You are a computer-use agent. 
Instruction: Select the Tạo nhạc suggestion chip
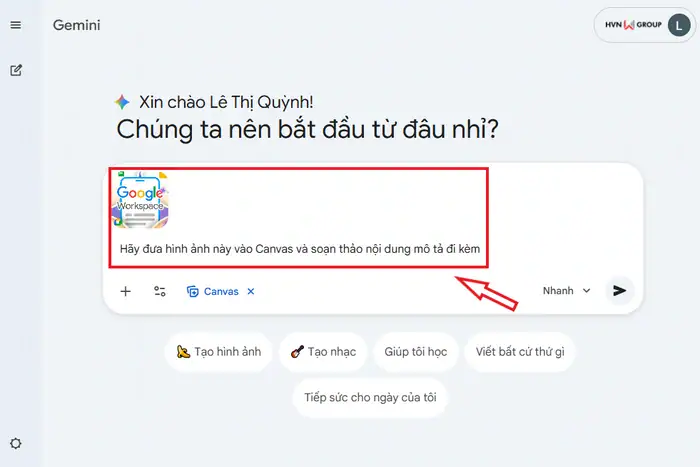click(323, 352)
